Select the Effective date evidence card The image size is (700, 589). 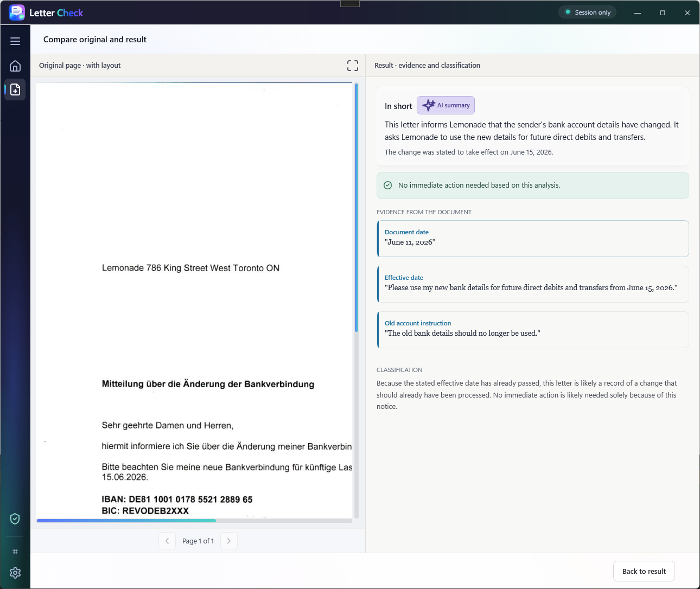pyautogui.click(x=533, y=284)
